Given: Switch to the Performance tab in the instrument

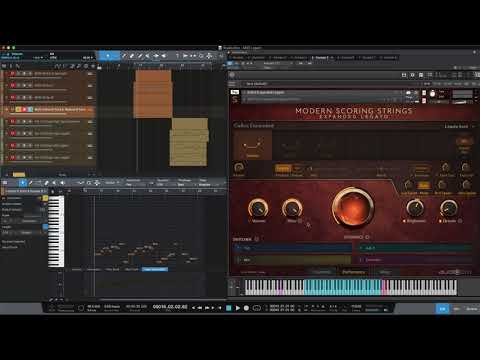Looking at the screenshot, I should (x=353, y=272).
